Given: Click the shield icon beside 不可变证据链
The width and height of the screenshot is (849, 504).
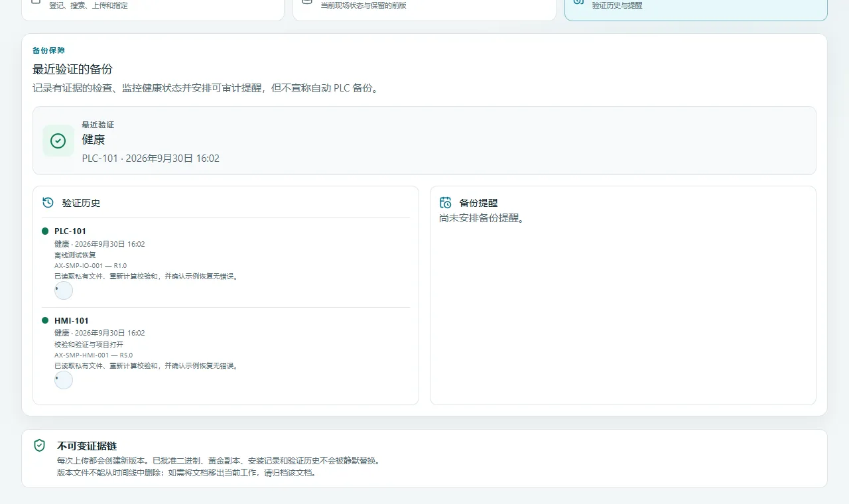Looking at the screenshot, I should (40, 445).
